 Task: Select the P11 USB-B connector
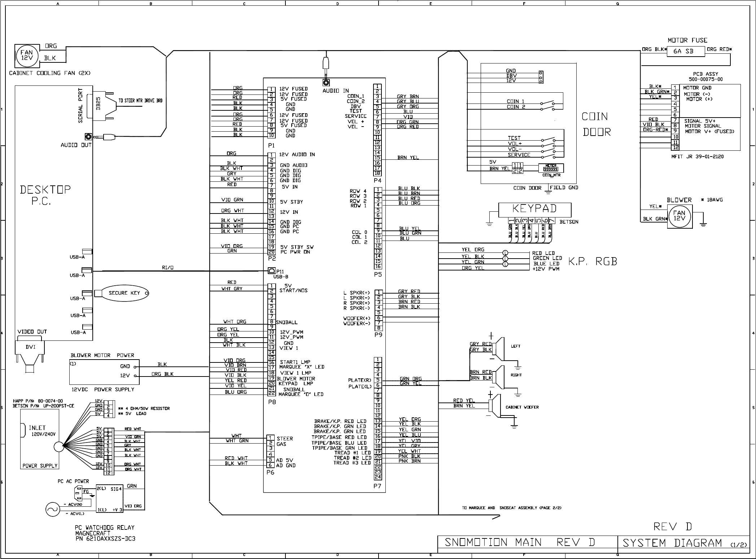(x=272, y=270)
